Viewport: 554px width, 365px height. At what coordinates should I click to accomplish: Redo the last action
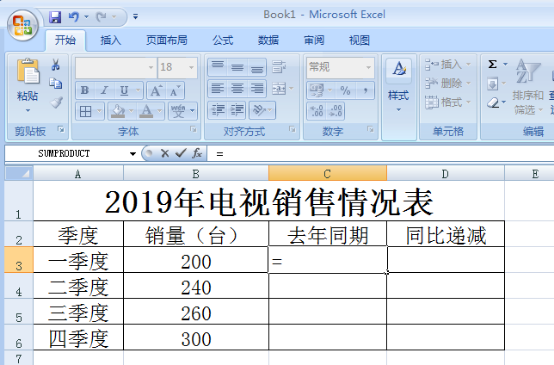102,17
